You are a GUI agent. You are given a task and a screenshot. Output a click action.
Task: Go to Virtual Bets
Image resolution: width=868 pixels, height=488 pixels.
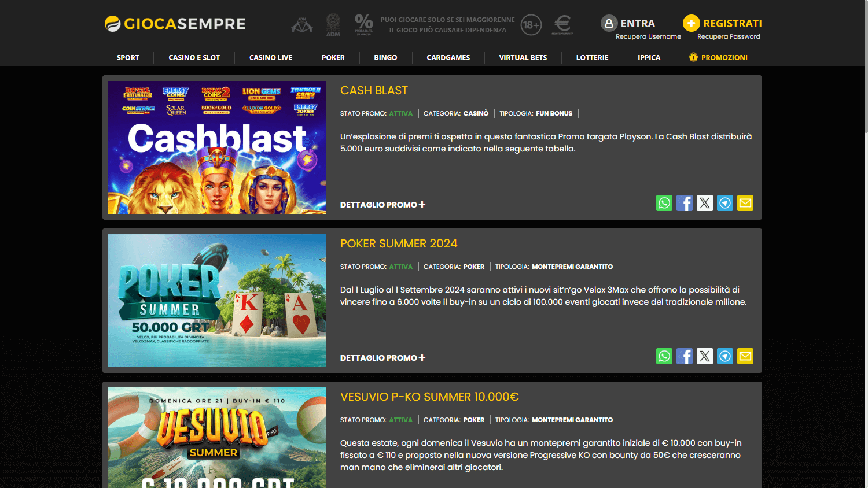[x=523, y=57]
